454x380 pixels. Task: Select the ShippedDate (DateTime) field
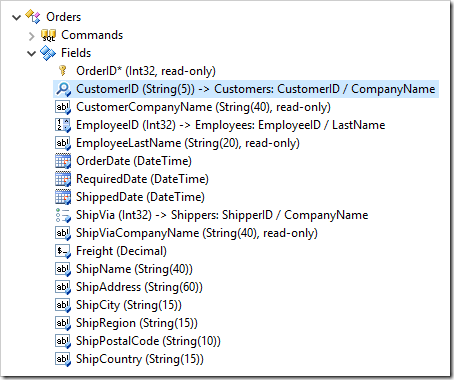point(140,197)
